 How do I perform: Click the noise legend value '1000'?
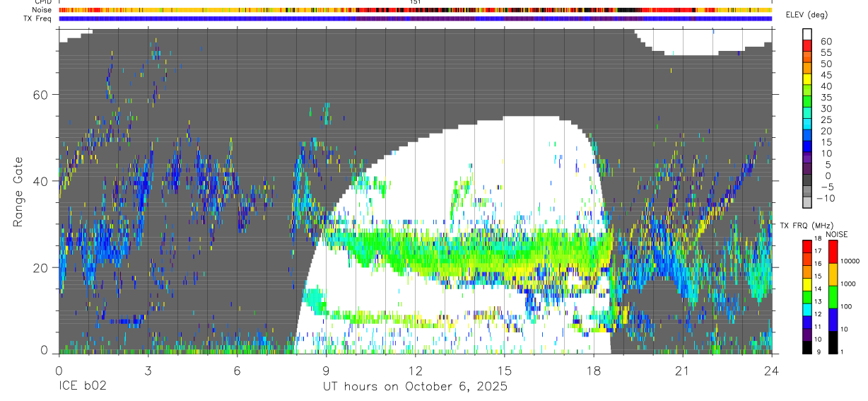click(848, 285)
